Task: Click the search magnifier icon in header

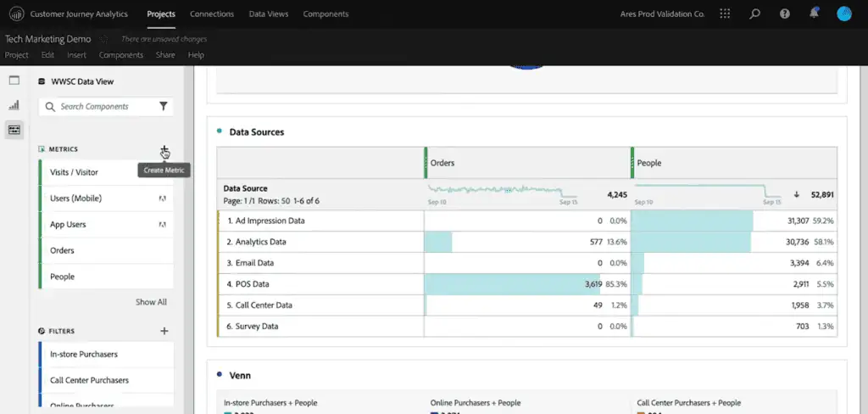Action: click(754, 14)
